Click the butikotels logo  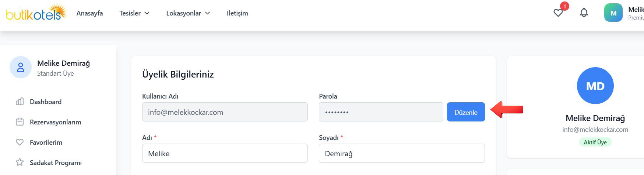pos(36,13)
